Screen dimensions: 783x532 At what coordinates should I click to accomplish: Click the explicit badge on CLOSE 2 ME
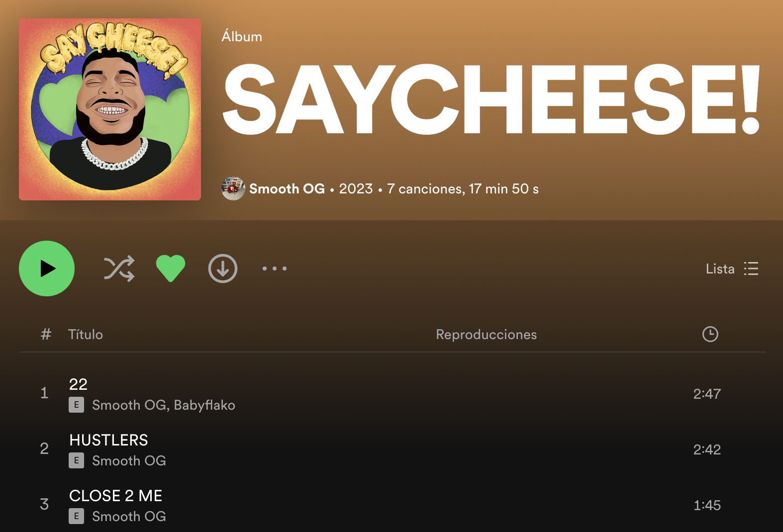pyautogui.click(x=76, y=516)
